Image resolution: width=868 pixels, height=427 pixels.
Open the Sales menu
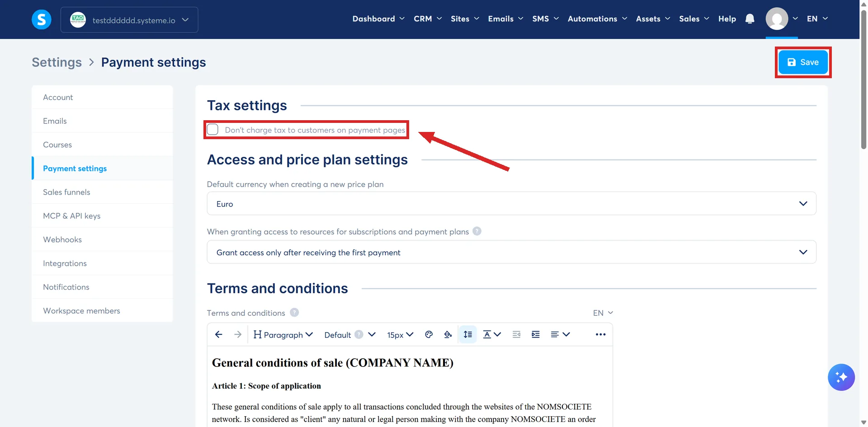coord(694,19)
